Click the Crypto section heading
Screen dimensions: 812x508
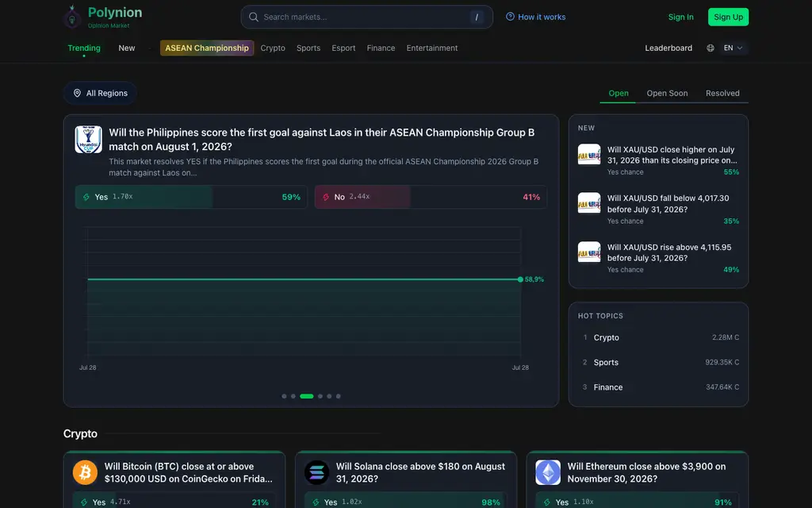point(80,433)
